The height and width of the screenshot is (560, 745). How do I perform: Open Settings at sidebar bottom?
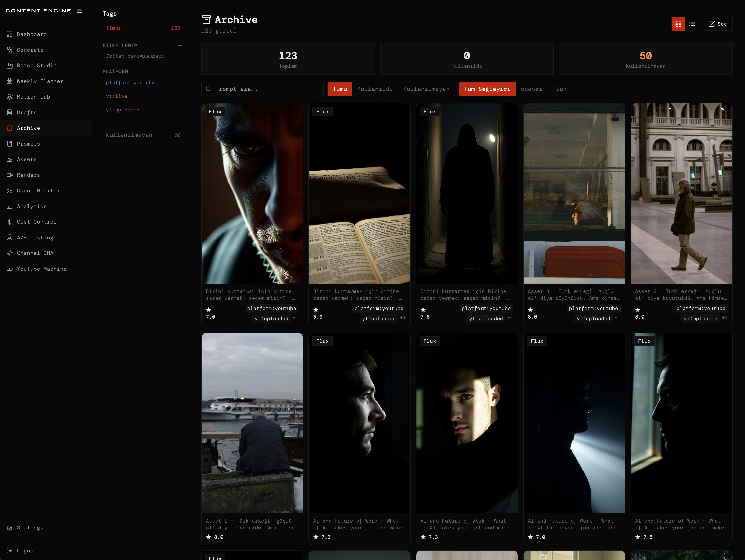tap(30, 528)
